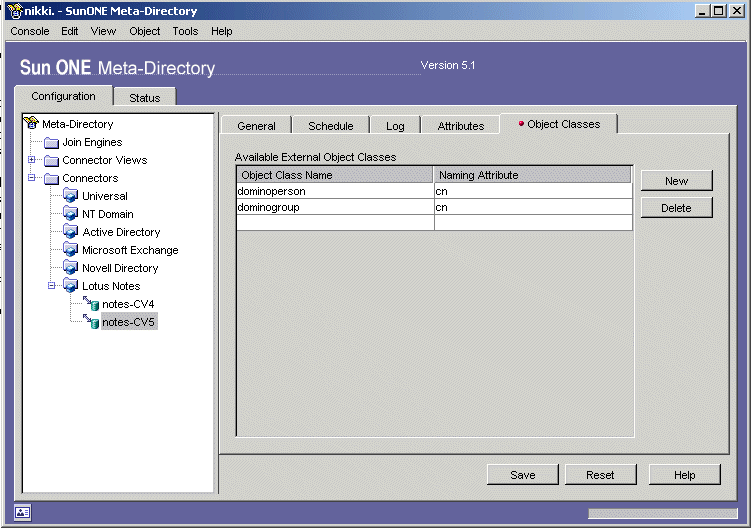Select the Object Classes tab
The width and height of the screenshot is (755, 529).
coord(559,124)
